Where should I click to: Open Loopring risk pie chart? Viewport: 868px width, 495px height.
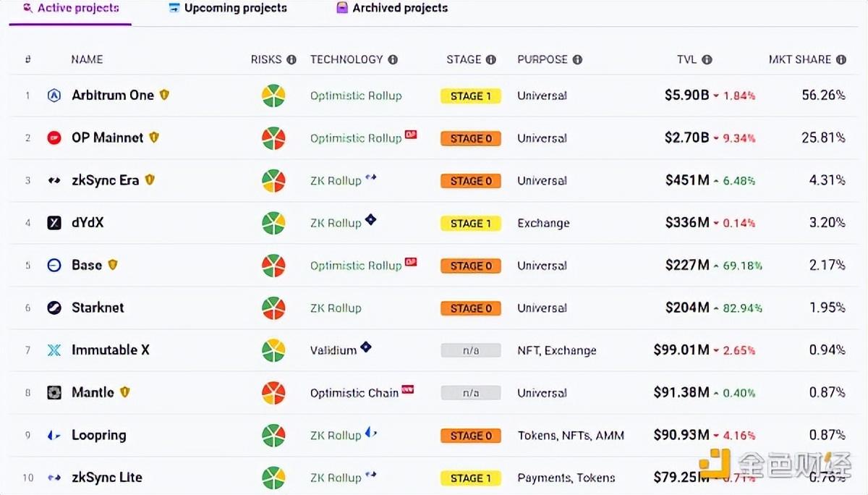(273, 436)
